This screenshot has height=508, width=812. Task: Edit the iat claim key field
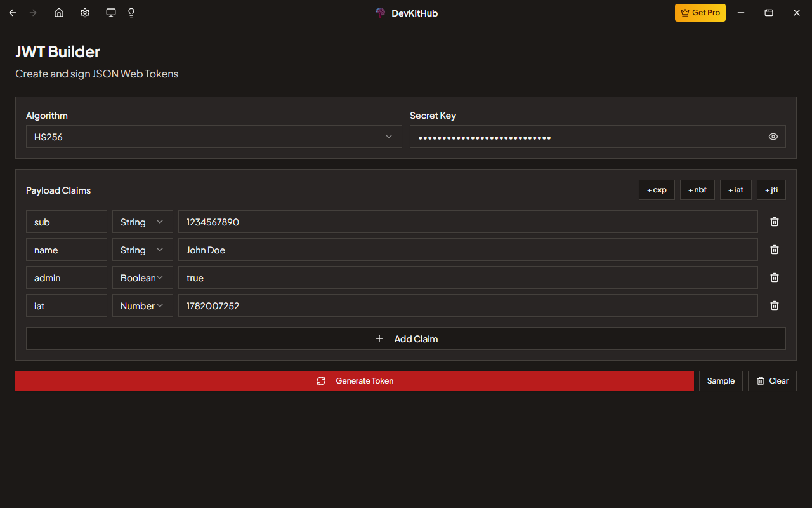pyautogui.click(x=67, y=305)
